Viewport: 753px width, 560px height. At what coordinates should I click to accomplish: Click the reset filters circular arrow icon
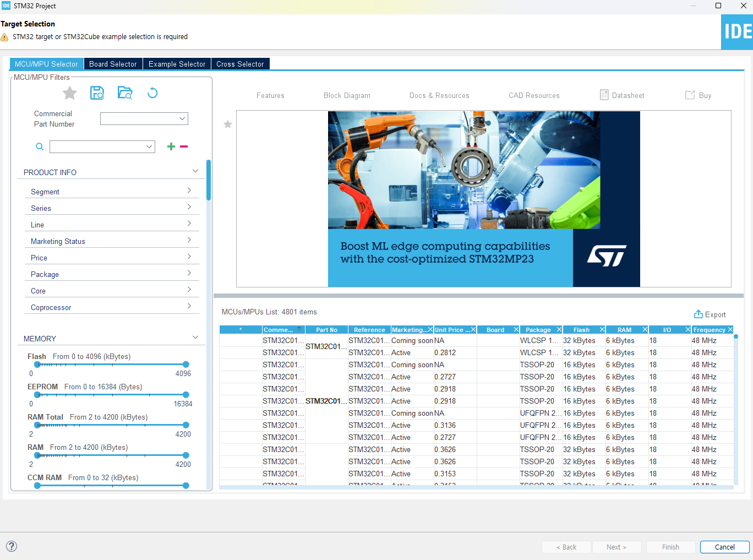(x=152, y=93)
